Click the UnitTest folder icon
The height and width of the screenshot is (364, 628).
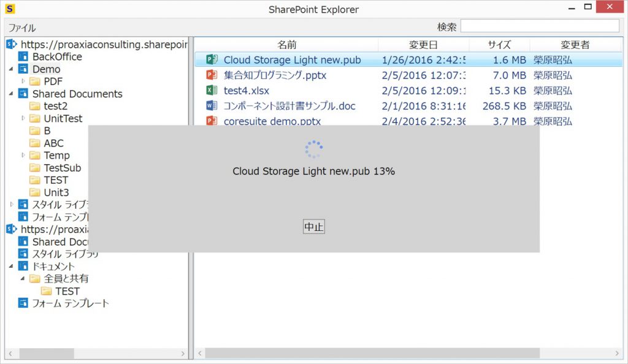[x=35, y=118]
